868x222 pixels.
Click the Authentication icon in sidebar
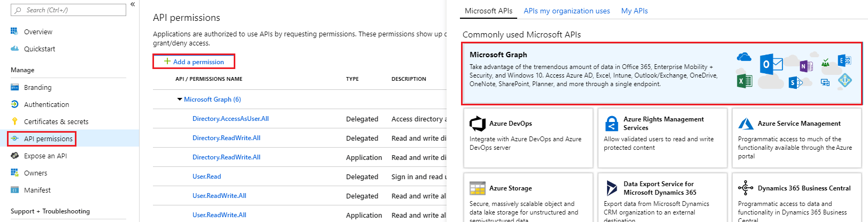coord(14,104)
